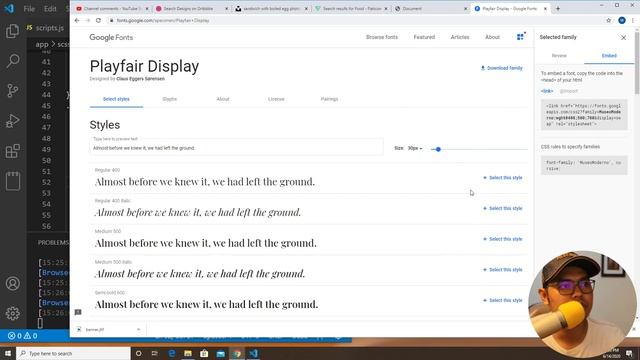Switch to VS Code in taskbar
The width and height of the screenshot is (640, 360).
point(253,353)
